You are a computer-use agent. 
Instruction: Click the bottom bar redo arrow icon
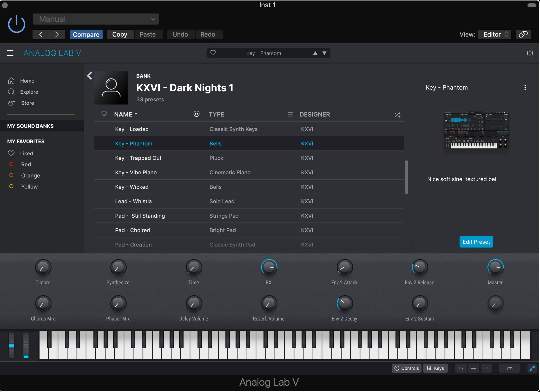coord(486,368)
